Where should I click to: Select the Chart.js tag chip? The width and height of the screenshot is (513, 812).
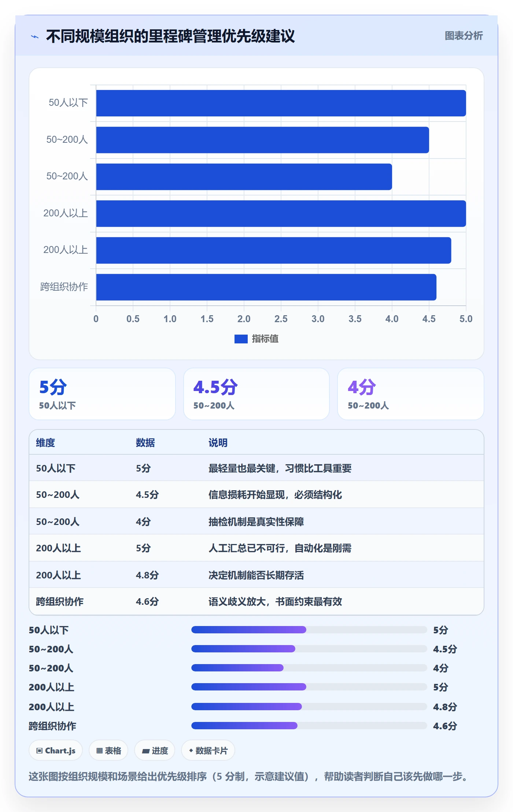coord(56,750)
